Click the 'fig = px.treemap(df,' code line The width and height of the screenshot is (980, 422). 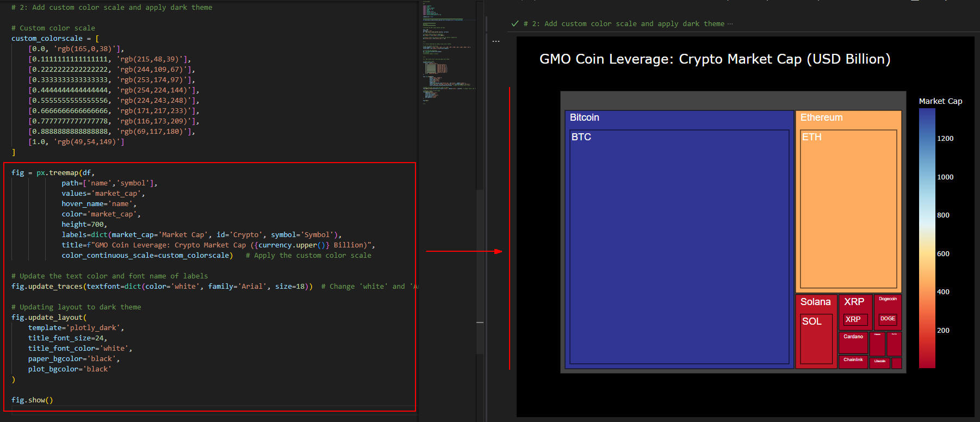pos(53,173)
